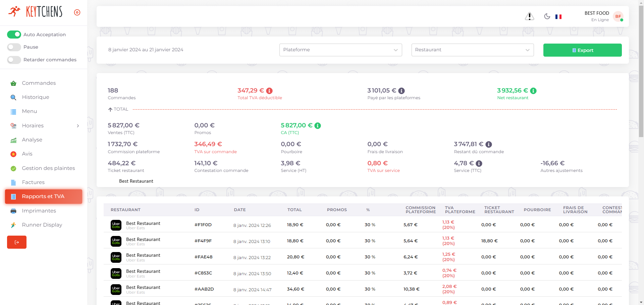Click the BF user avatar
This screenshot has height=305, width=644.
[618, 16]
